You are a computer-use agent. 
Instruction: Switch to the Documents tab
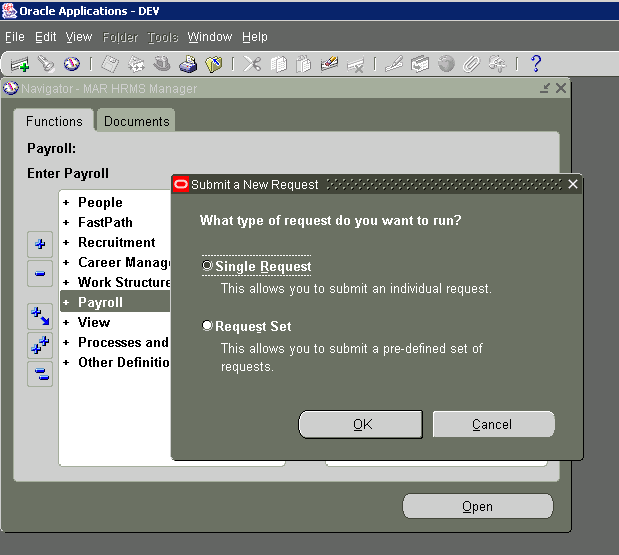tap(136, 121)
